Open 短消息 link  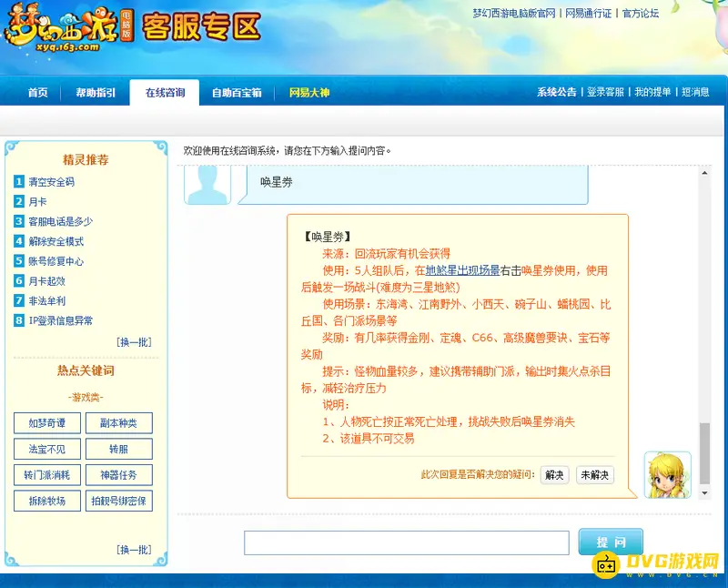click(x=695, y=92)
